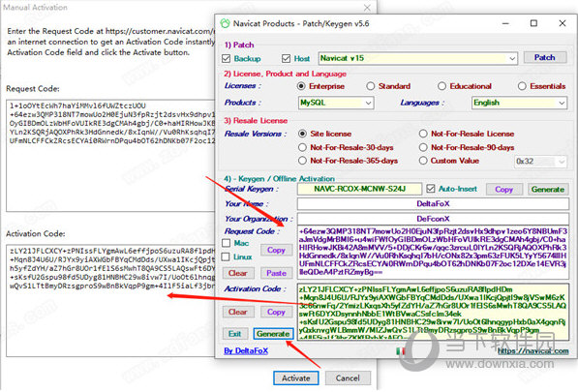
Task: Select the Custom Value radio button
Action: click(x=423, y=161)
